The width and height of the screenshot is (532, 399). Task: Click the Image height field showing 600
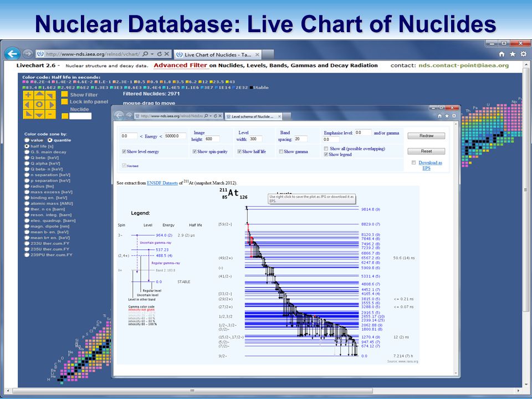(x=212, y=139)
